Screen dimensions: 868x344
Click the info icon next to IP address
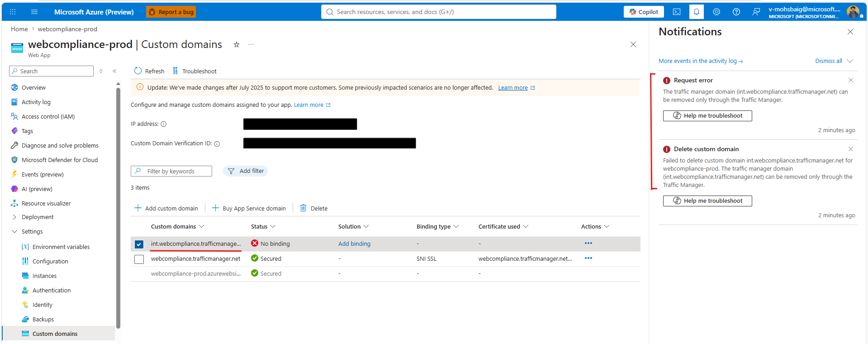[x=164, y=124]
